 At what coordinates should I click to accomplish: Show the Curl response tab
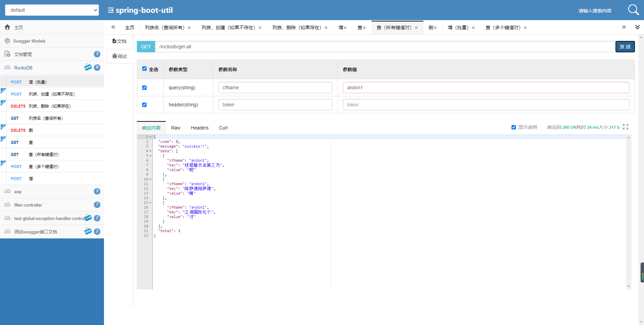[223, 128]
